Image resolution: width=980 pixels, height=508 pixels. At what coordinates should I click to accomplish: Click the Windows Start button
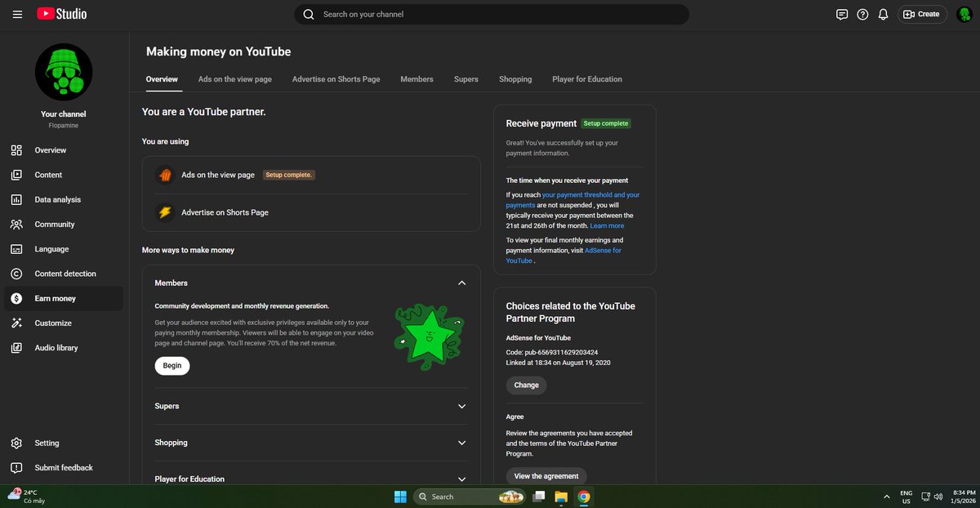(400, 497)
